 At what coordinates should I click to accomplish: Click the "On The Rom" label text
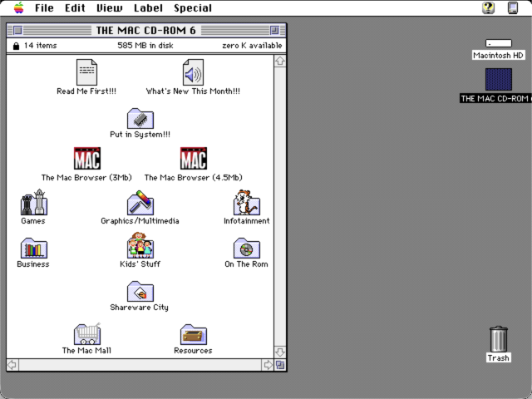246,264
